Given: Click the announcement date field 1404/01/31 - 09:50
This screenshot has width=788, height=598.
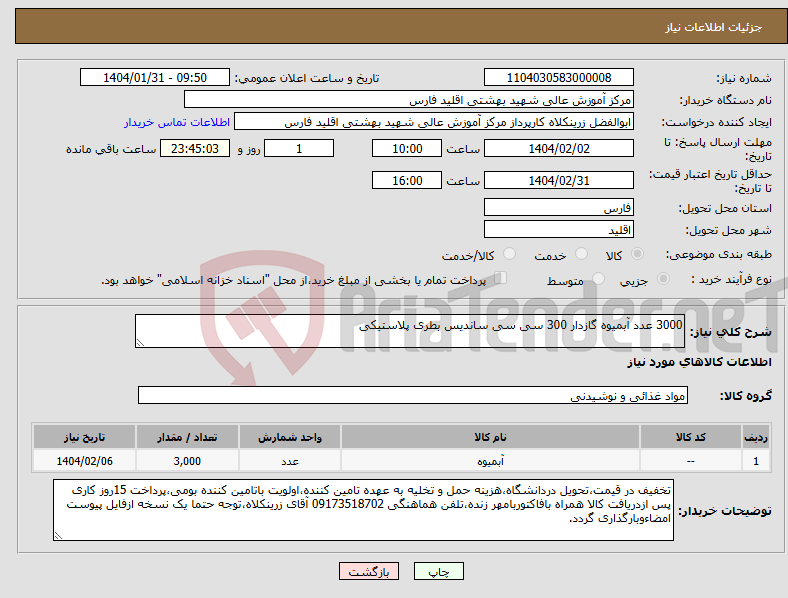Looking at the screenshot, I should [x=155, y=77].
